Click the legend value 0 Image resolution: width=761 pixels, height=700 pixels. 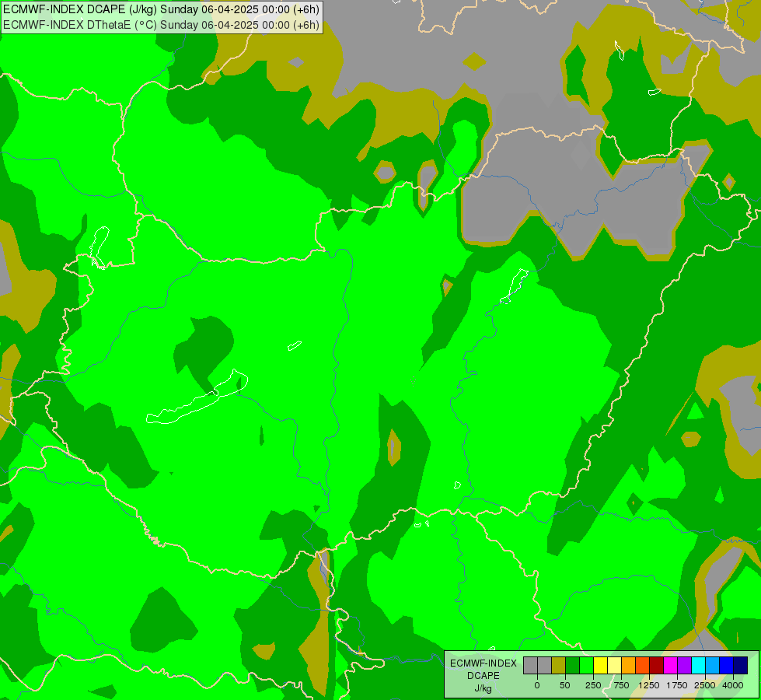537,685
